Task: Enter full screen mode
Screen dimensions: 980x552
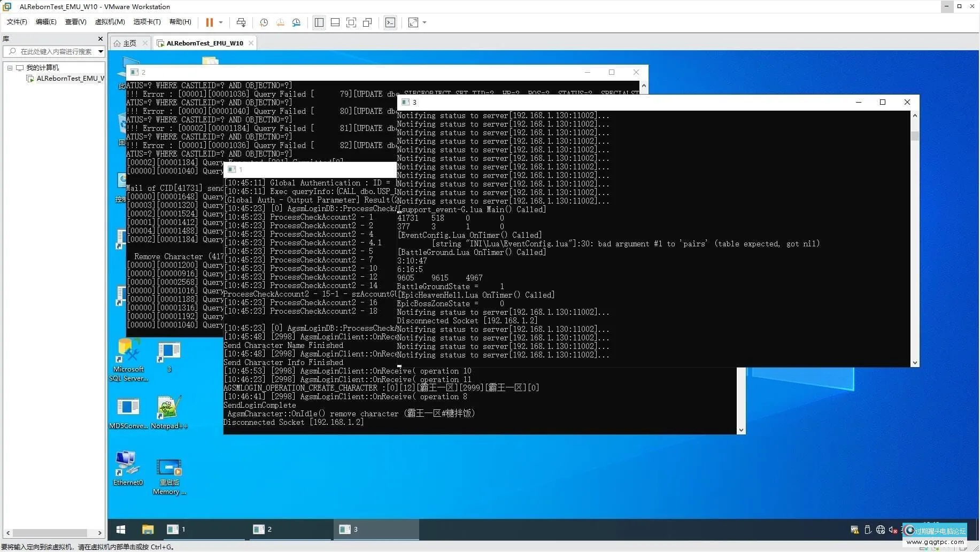Action: (x=351, y=22)
